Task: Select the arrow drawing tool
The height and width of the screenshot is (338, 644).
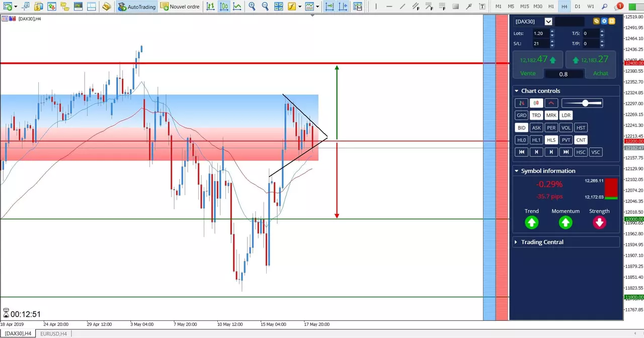Action: 469,7
